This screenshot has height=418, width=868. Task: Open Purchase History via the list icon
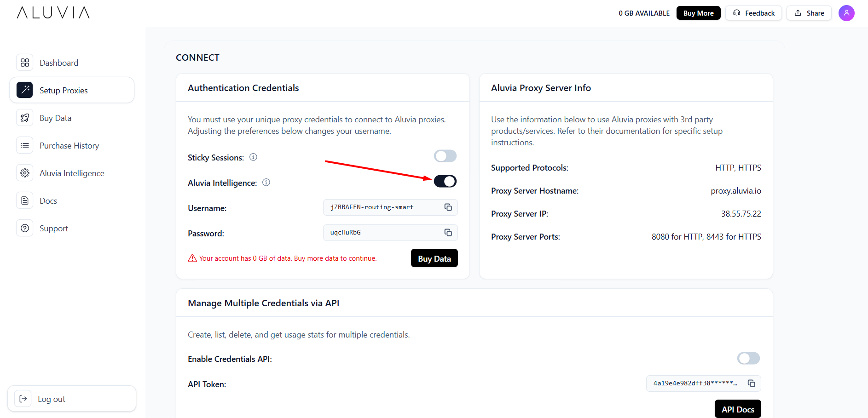click(25, 145)
